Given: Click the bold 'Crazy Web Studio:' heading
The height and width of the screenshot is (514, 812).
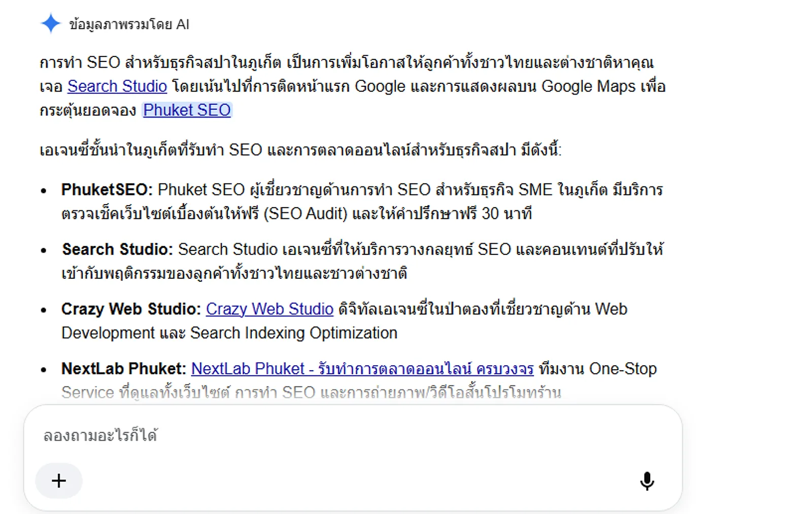Looking at the screenshot, I should 131,309.
